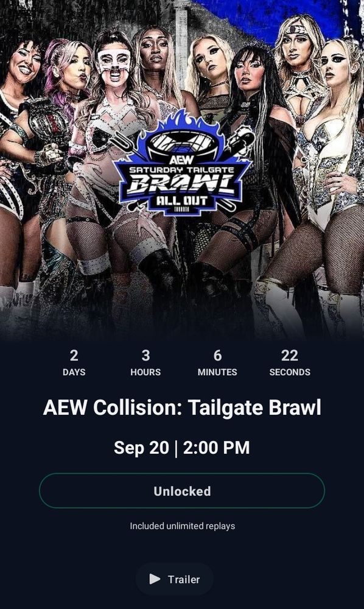Click the days countdown value
Viewport: 364px width, 609px height.
point(74,356)
